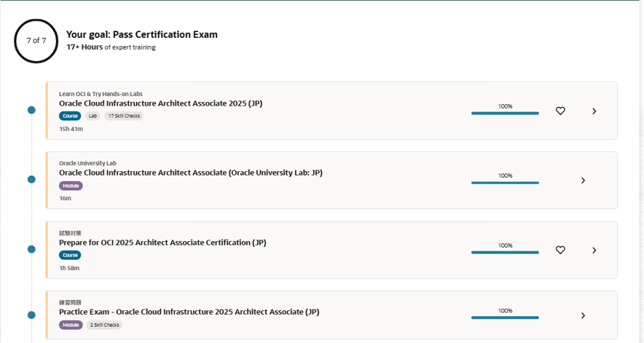The height and width of the screenshot is (343, 644).
Task: Open chevron for Prepare for OCI 2025 course
Action: (594, 250)
